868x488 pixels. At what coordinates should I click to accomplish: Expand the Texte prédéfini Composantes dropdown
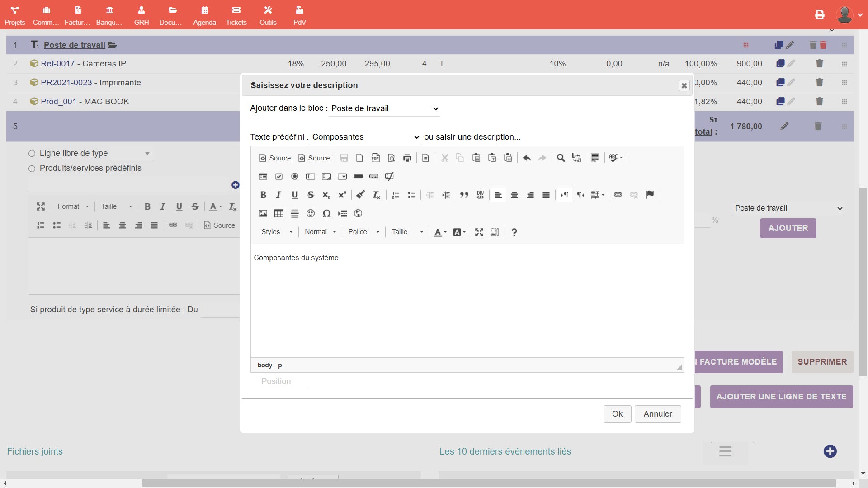pos(365,137)
